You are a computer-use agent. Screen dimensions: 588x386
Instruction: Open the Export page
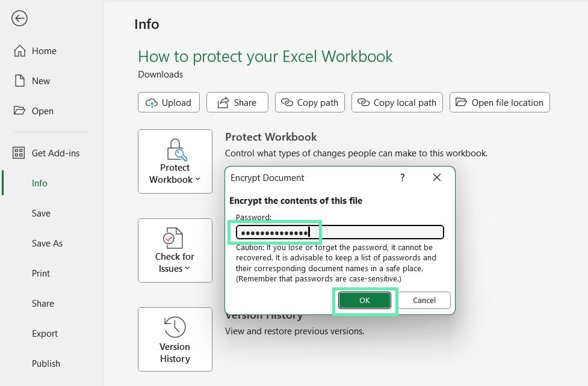pyautogui.click(x=45, y=333)
